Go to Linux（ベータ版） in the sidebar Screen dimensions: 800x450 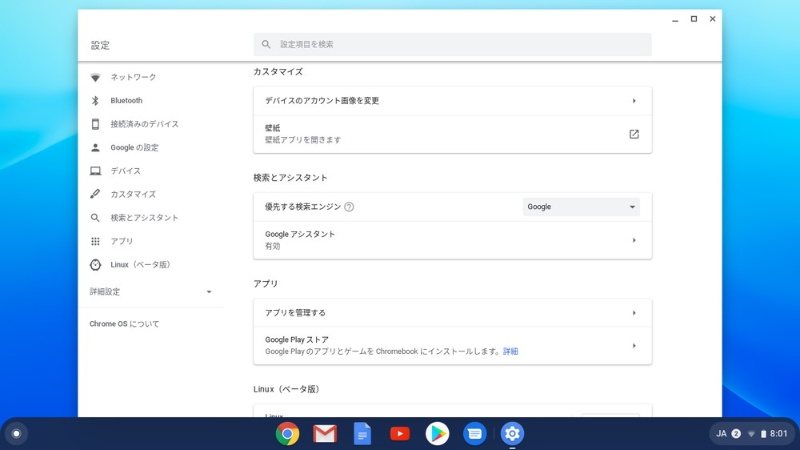(140, 265)
